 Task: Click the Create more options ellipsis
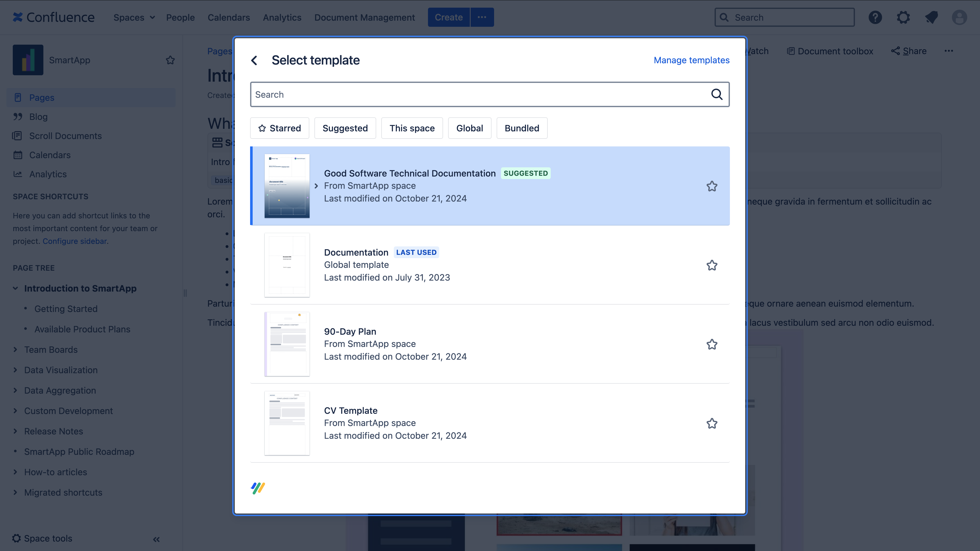tap(482, 18)
